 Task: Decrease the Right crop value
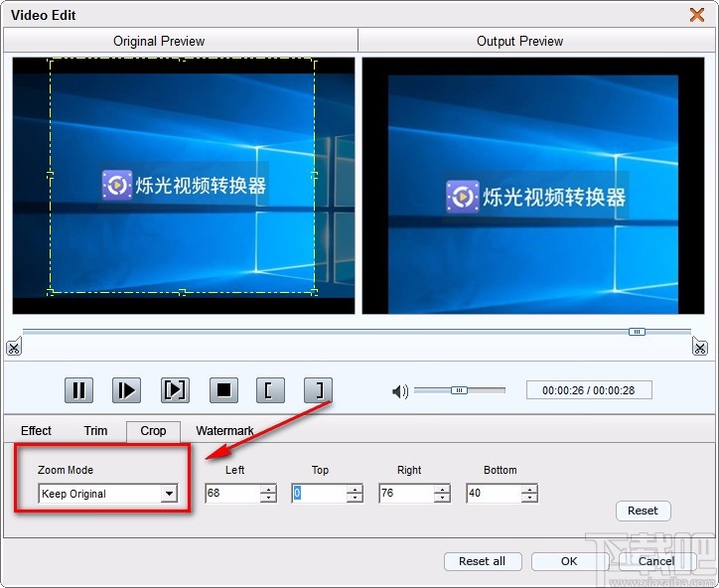[442, 498]
